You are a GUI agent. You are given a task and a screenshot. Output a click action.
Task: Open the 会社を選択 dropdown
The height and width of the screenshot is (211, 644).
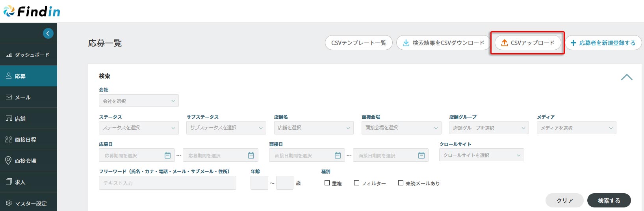pos(139,101)
